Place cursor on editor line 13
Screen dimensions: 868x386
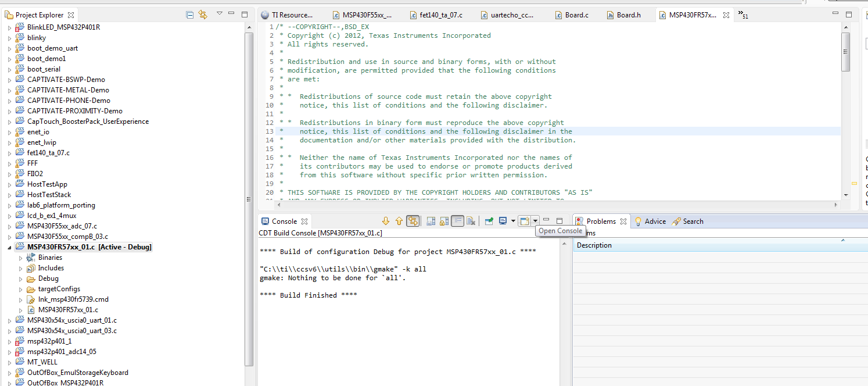[558, 131]
